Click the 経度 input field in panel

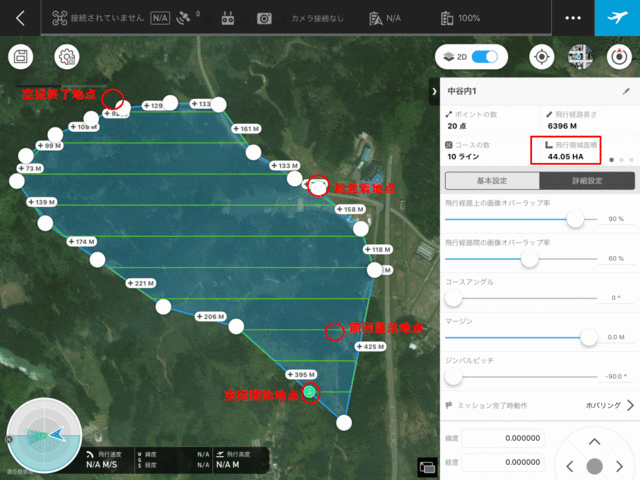pos(503,462)
